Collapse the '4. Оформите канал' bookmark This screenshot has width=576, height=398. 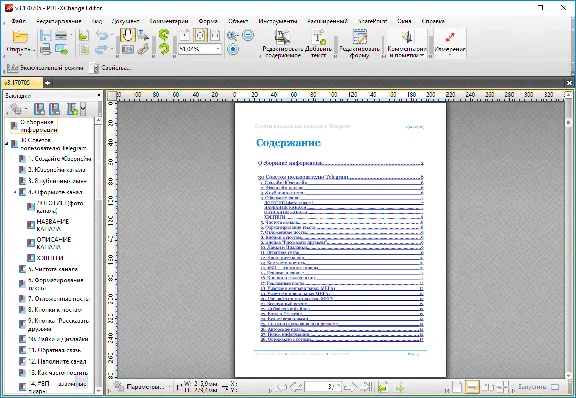click(x=15, y=192)
